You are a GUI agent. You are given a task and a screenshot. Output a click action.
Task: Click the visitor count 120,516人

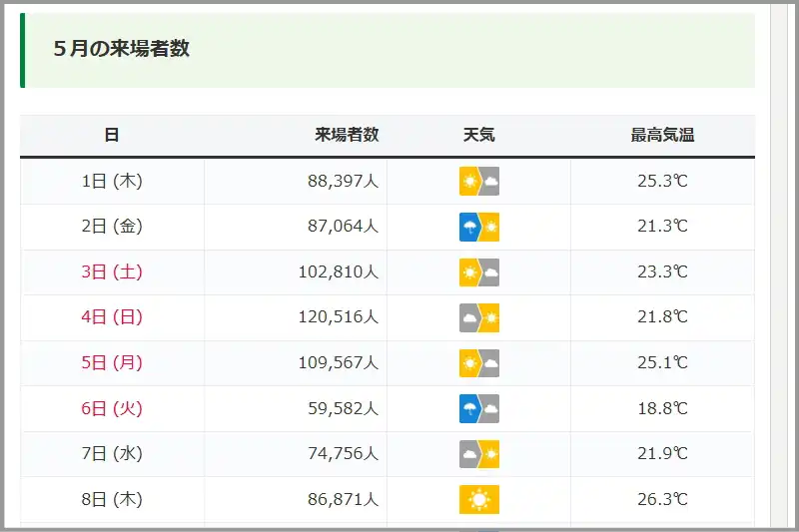tap(339, 317)
